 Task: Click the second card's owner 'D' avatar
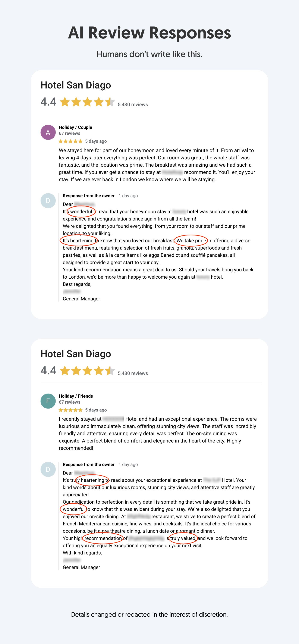[x=48, y=469]
